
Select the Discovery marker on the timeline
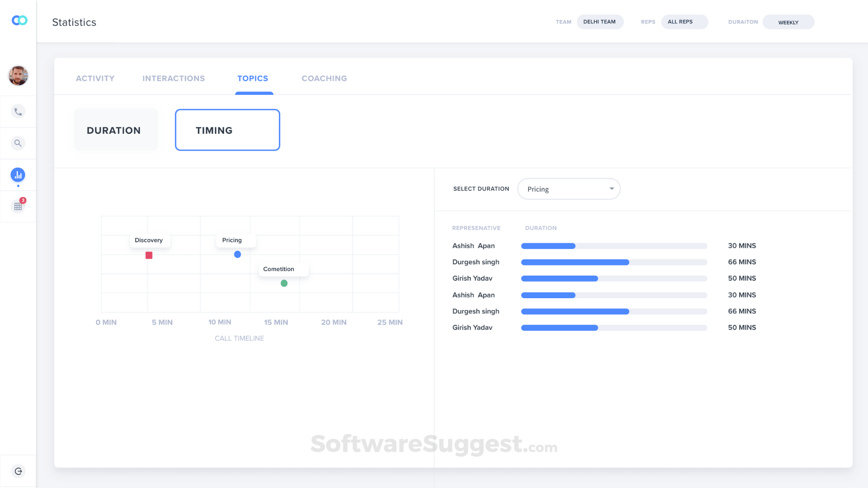click(149, 255)
